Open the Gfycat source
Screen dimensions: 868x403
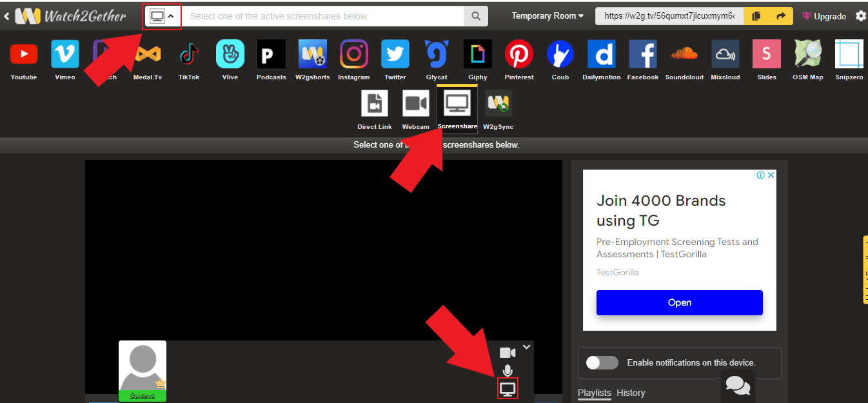pos(437,54)
